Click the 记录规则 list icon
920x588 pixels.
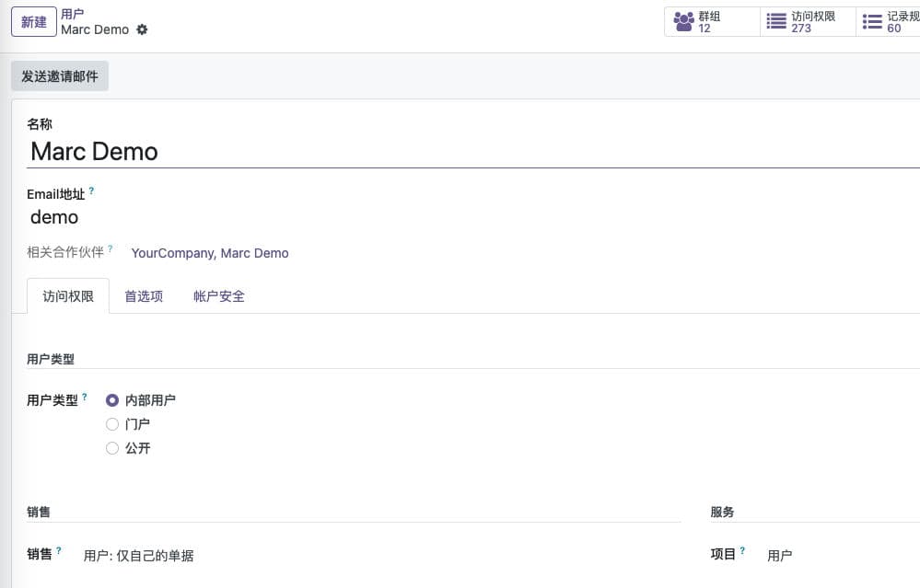click(871, 21)
